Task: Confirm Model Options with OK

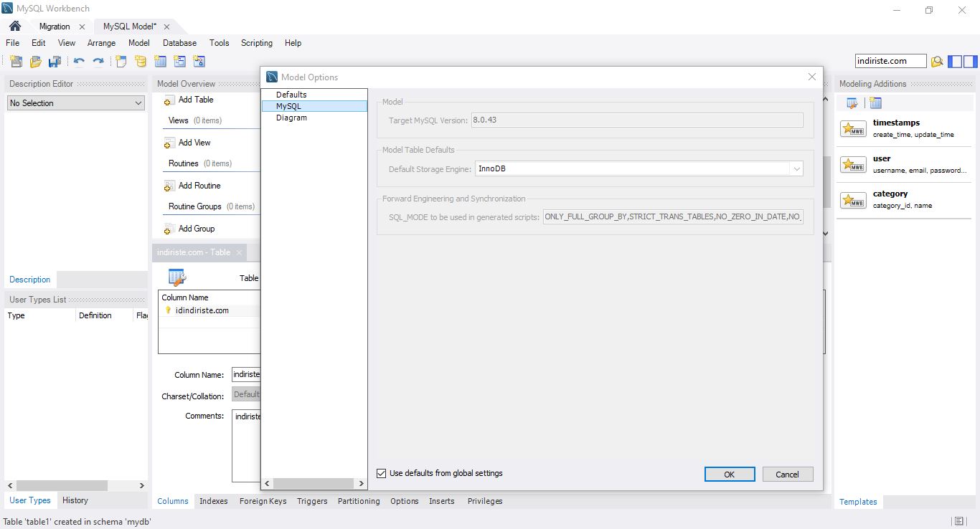Action: [730, 474]
